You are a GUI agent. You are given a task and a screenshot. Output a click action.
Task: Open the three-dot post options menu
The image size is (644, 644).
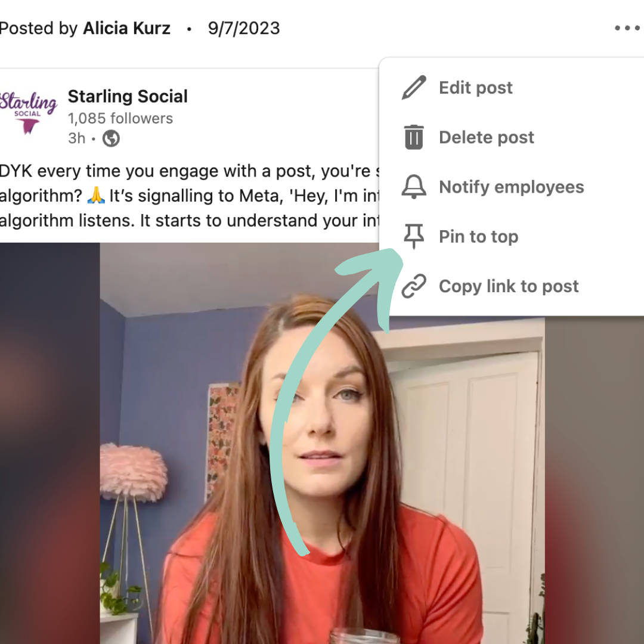(627, 28)
